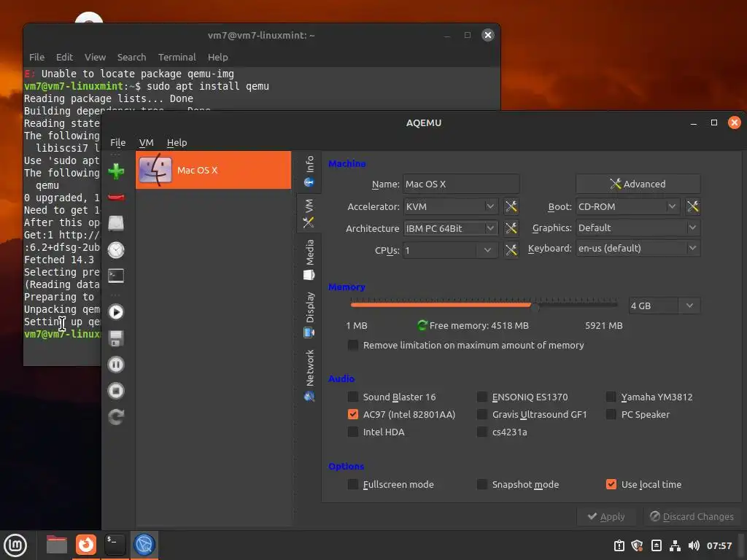Screen dimensions: 747x560
Task: Switch to the terminal in the taskbar
Action: pyautogui.click(x=115, y=545)
